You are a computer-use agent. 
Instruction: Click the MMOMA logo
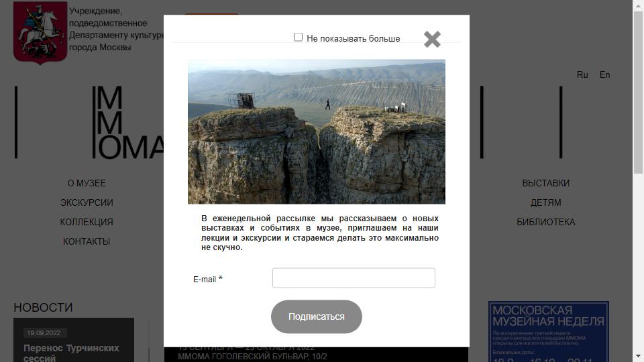click(128, 122)
